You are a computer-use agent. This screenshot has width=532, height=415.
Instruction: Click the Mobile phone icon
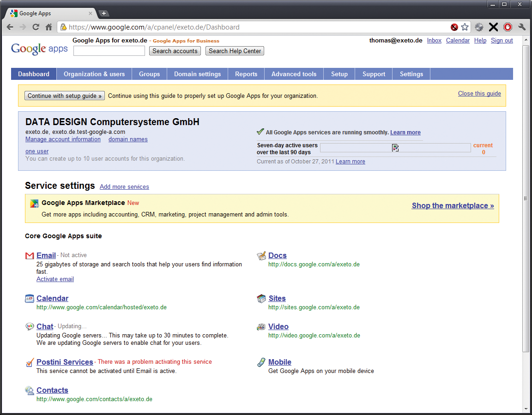pyautogui.click(x=261, y=362)
